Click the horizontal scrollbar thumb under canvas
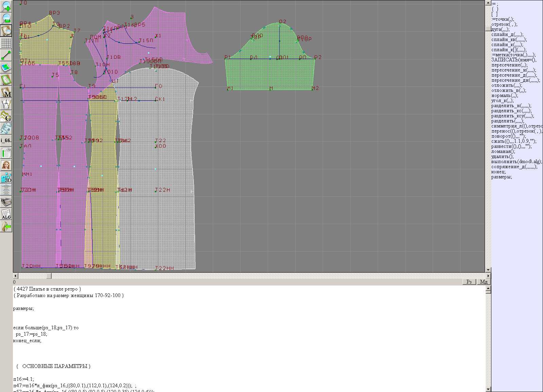Screen dimensions: 543x392 click(x=49, y=276)
